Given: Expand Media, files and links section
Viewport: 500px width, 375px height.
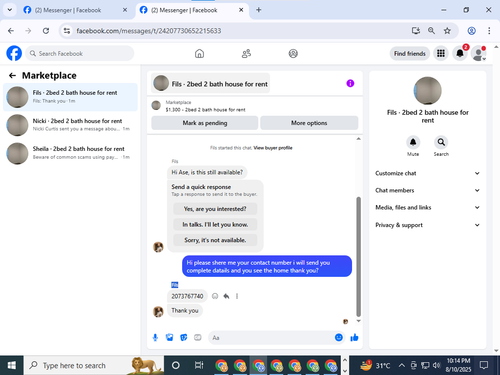Looking at the screenshot, I should coord(427,207).
